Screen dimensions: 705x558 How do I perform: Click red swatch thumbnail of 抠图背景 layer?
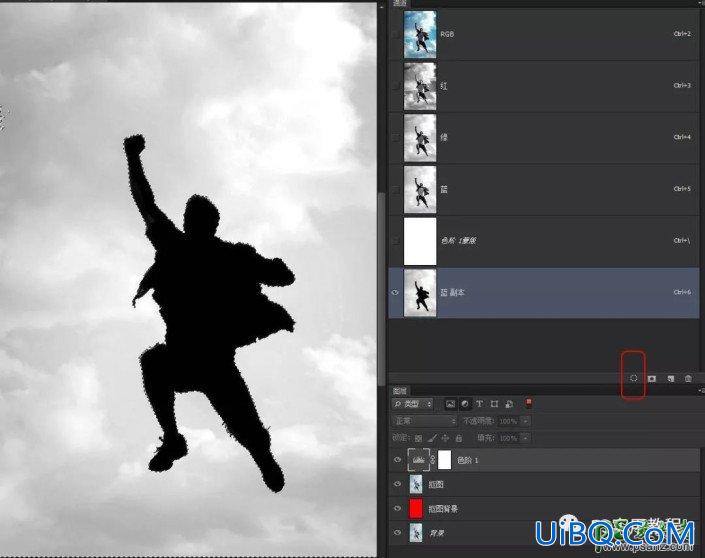[416, 509]
